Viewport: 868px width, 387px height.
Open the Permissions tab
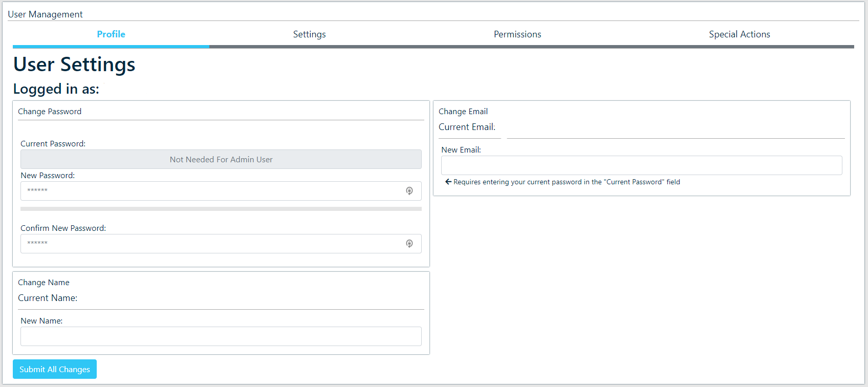point(517,34)
